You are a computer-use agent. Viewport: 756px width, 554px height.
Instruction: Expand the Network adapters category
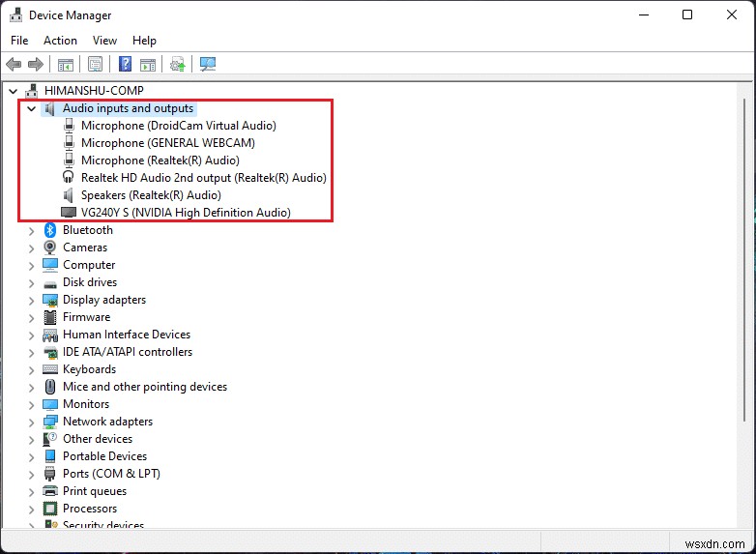[31, 423]
